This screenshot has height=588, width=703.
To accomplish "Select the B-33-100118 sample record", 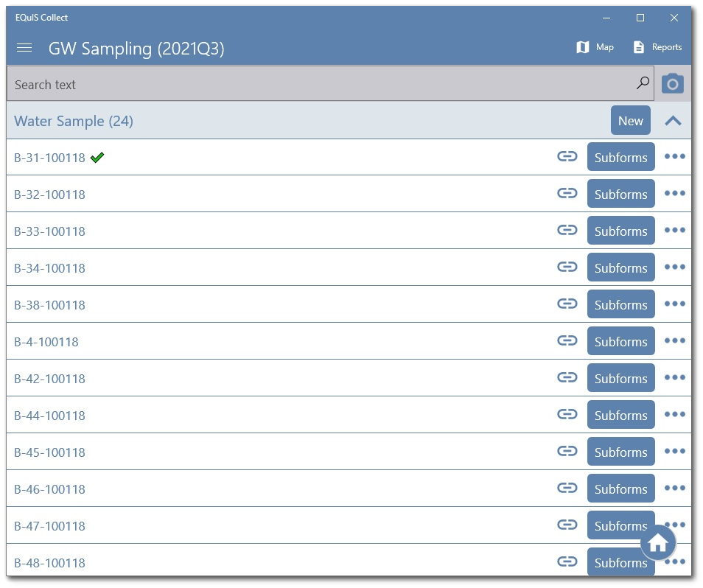I will pos(49,231).
